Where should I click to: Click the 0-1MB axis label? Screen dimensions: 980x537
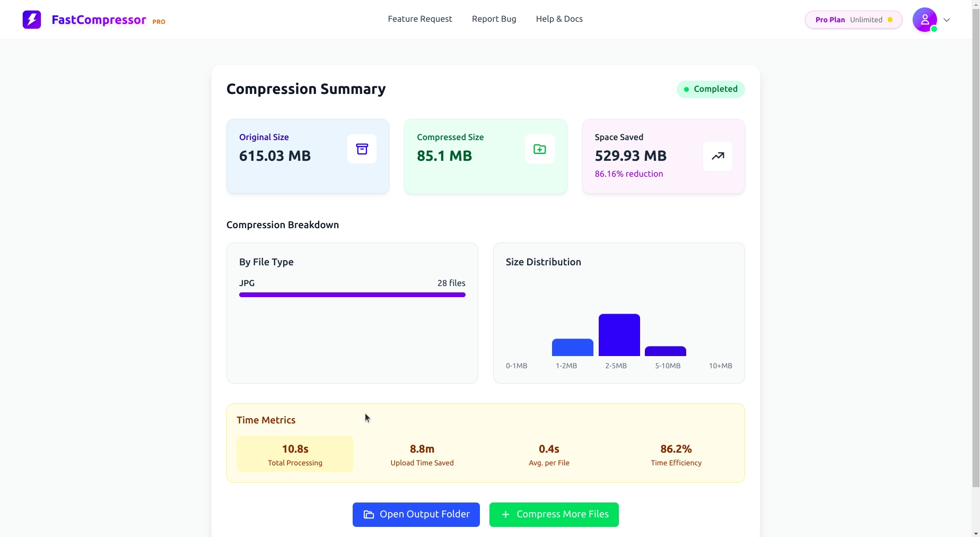(x=517, y=366)
